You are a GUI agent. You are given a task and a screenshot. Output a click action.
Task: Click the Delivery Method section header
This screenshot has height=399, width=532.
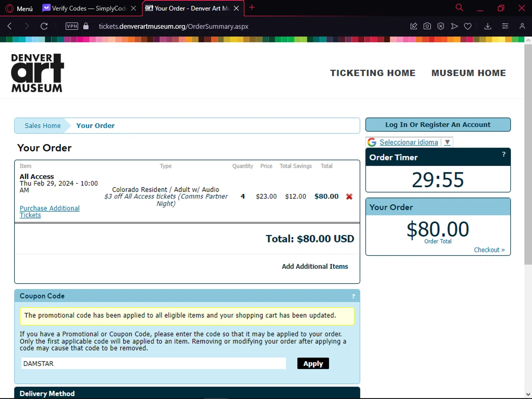187,393
